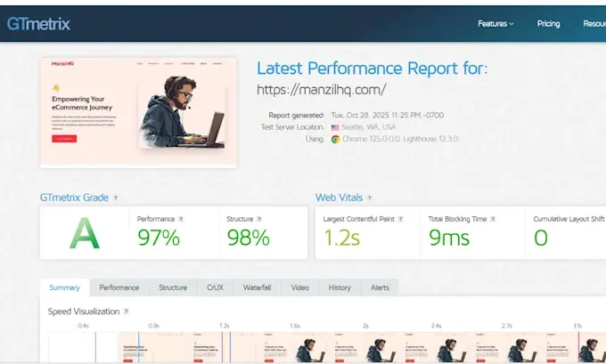Switch to the Performance tab

pyautogui.click(x=119, y=287)
